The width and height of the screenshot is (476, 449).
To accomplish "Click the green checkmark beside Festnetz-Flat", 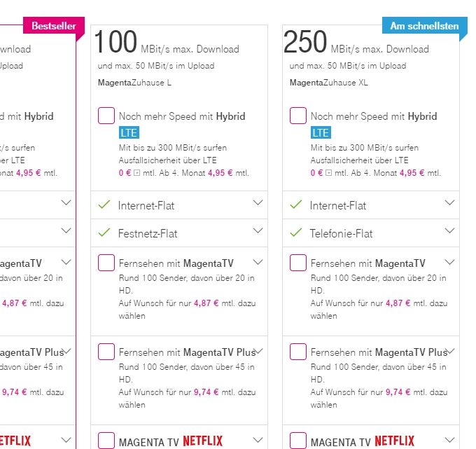I will 104,233.
